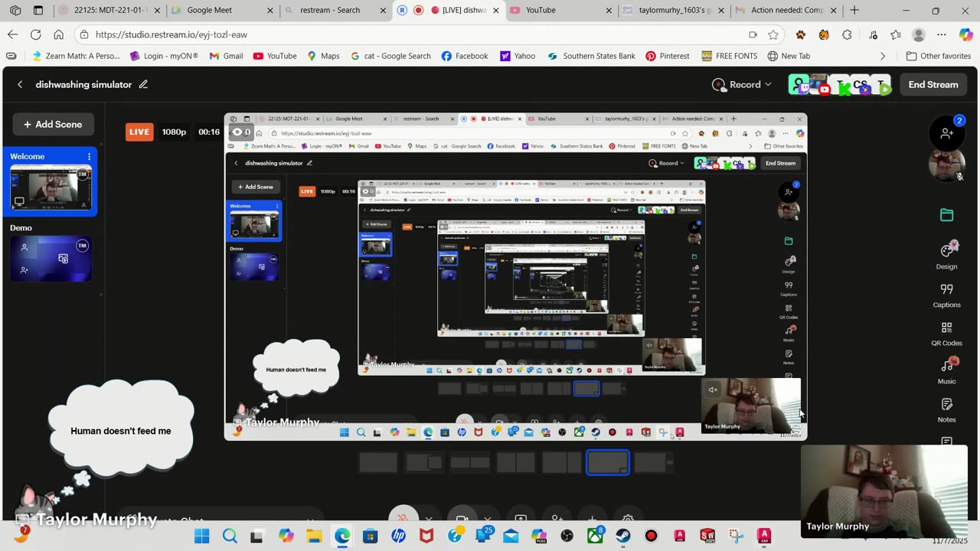
Task: Open the Captions panel
Action: pos(946,295)
